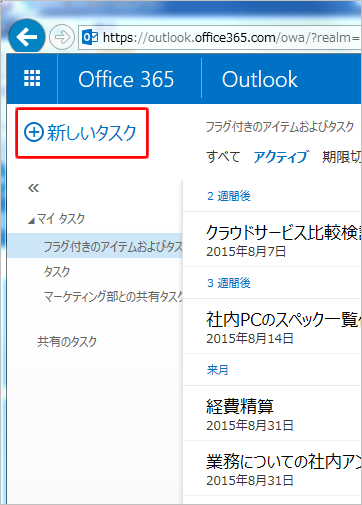This screenshot has height=505, width=362.
Task: Switch to the すべて filter tab
Action: [x=223, y=157]
